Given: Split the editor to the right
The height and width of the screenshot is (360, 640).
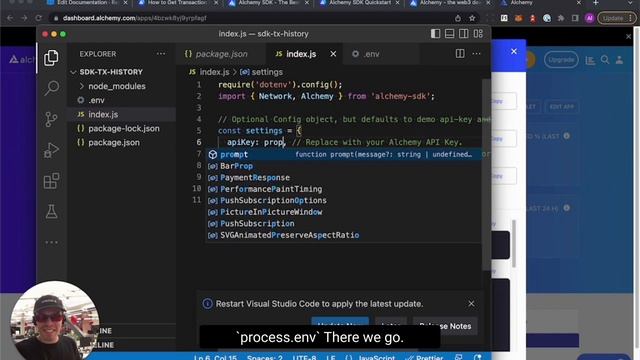Looking at the screenshot, I should (460, 53).
